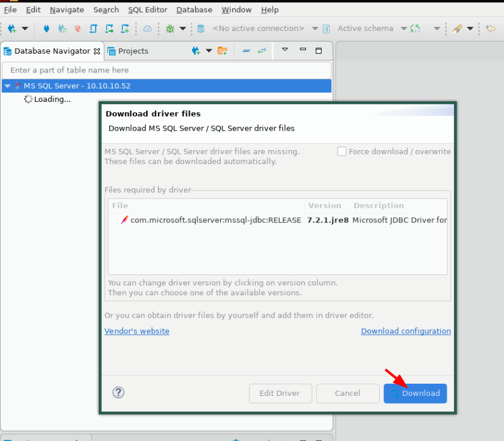Screen dimensions: 504x441
Task: Open the Download configuration link
Action: click(406, 331)
